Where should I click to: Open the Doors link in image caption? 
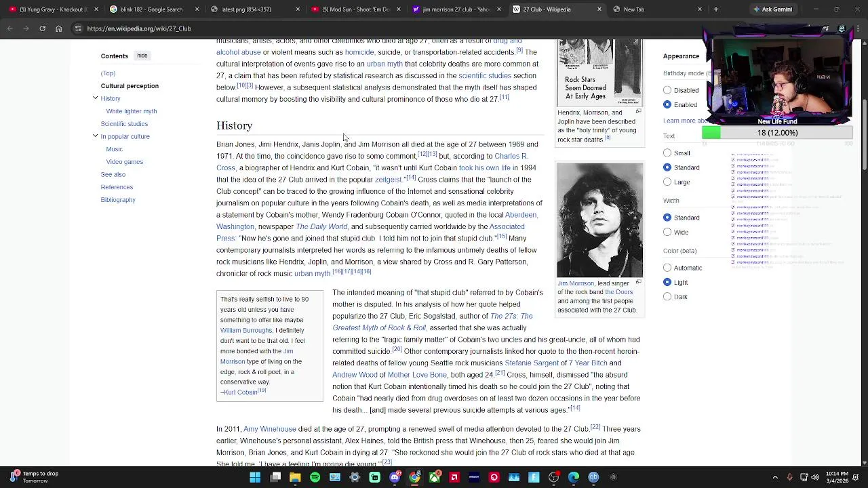[618, 292]
